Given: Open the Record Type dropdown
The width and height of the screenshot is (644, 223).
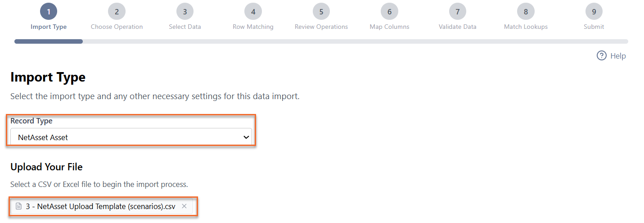Looking at the screenshot, I should (131, 137).
